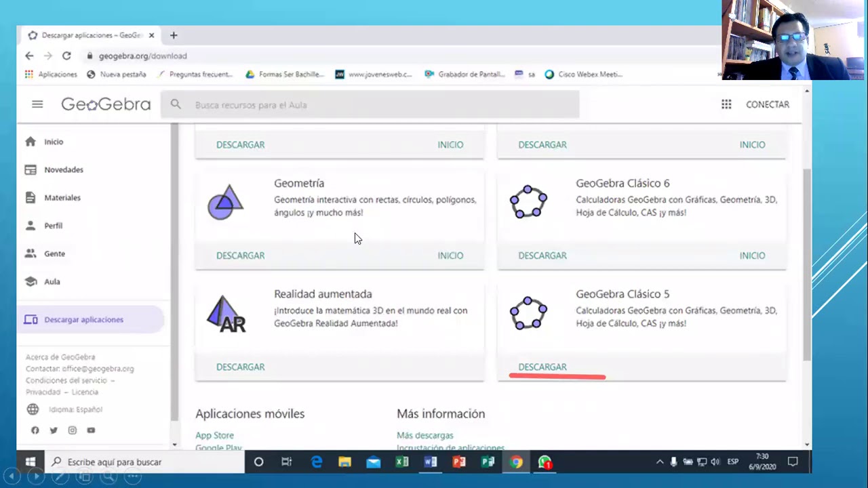Click DESCARGAR under Realidad aumentada
This screenshot has width=868, height=488.
[240, 367]
